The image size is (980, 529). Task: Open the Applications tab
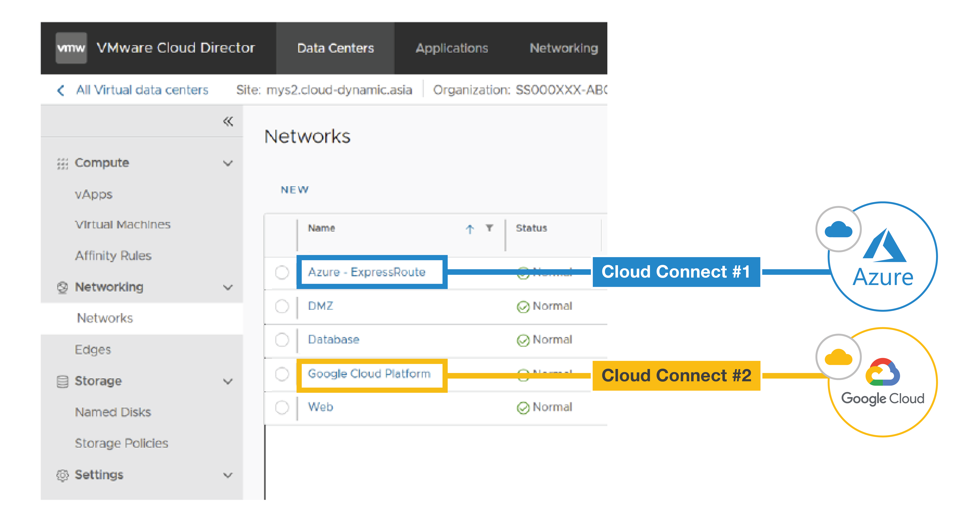point(452,48)
